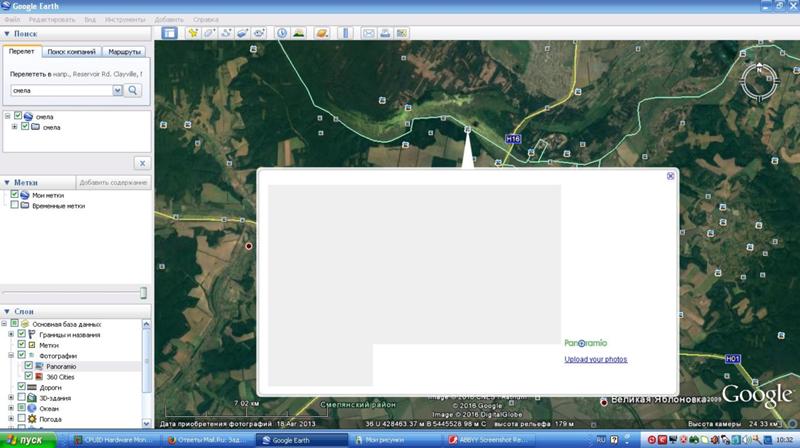The image size is (800, 448).
Task: Click photo marker at balloon pointer tip
Action: pos(467,130)
